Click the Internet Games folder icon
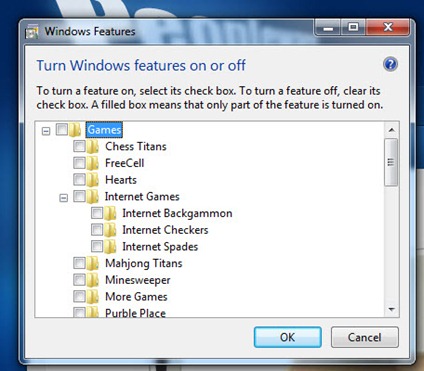The image size is (424, 371). (93, 196)
